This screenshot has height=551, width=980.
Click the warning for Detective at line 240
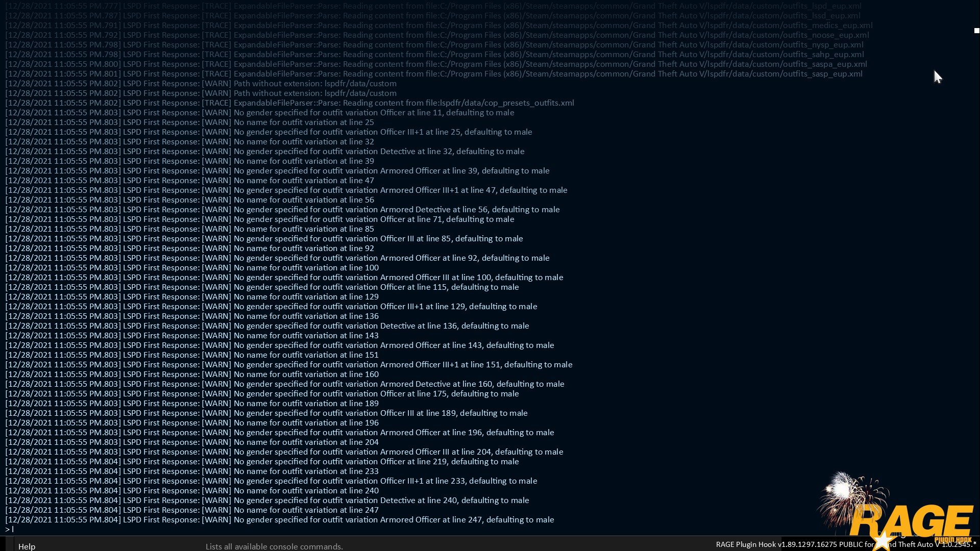[267, 500]
